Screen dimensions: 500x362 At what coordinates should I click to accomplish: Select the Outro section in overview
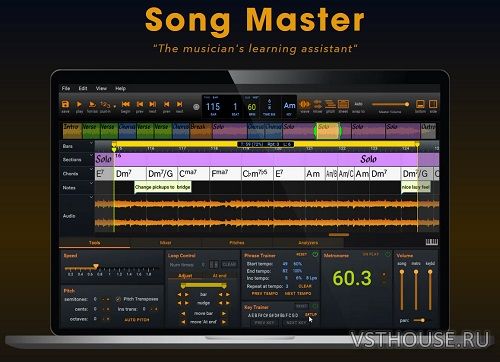pyautogui.click(x=428, y=130)
